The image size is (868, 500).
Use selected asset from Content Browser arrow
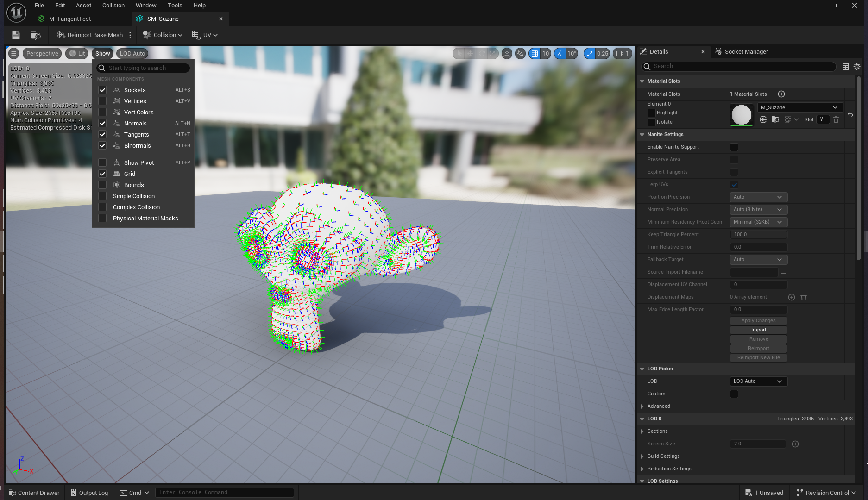(763, 119)
